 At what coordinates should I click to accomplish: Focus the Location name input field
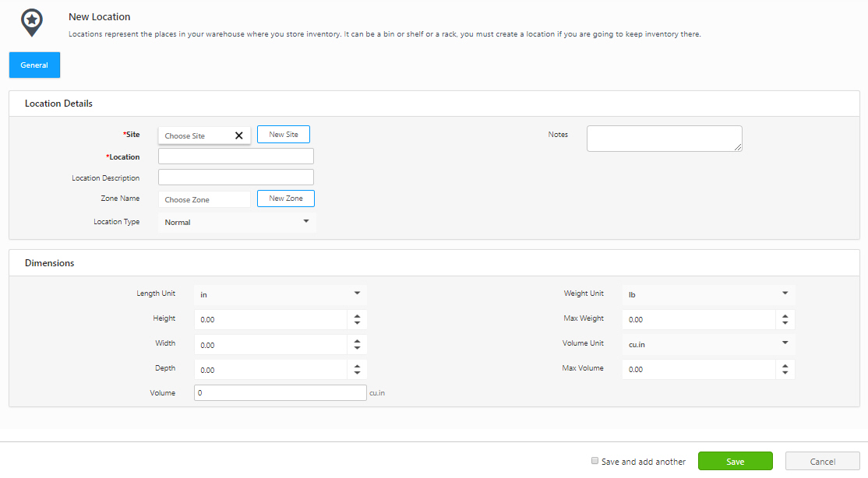(x=235, y=156)
